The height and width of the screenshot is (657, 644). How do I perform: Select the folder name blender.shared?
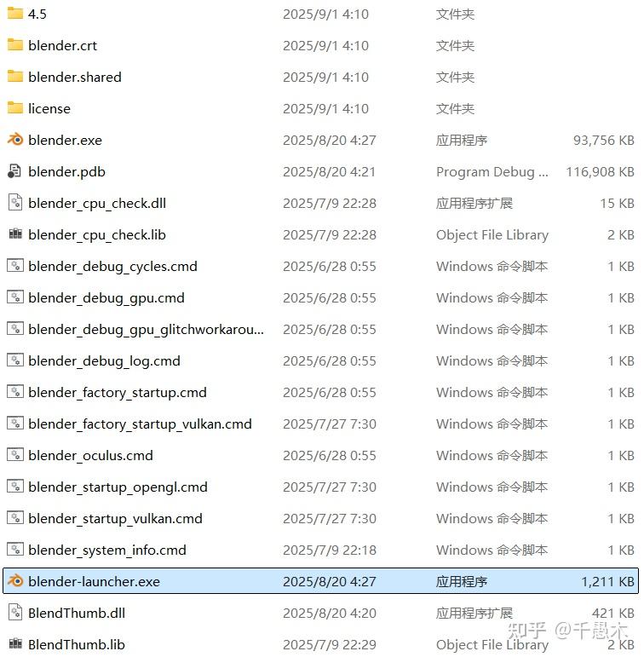75,77
